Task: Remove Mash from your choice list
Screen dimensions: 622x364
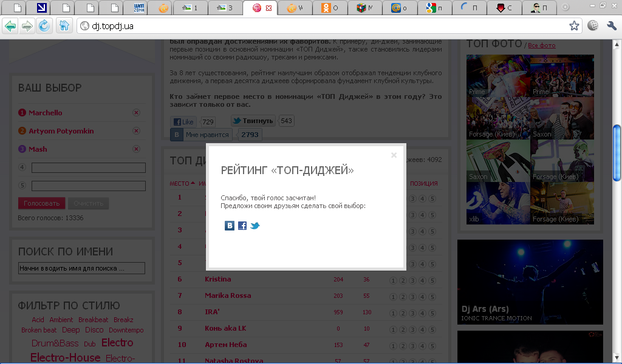Action: 136,149
